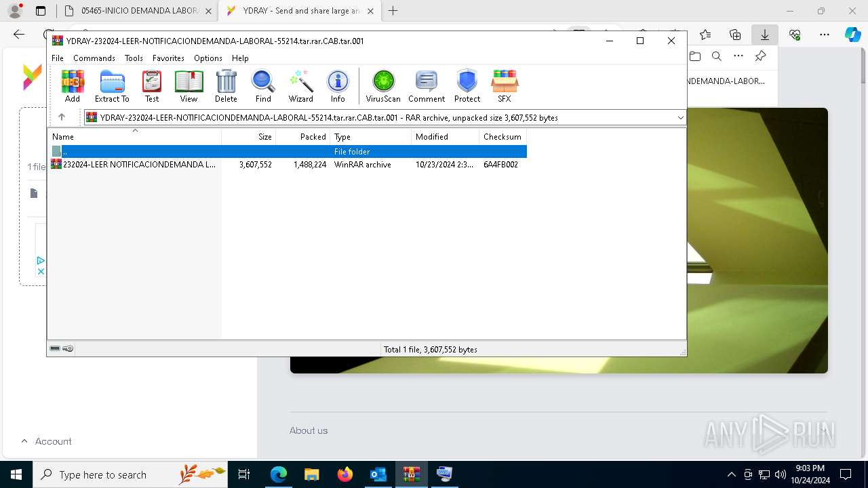
Task: Sort by Size column header
Action: tap(249, 137)
